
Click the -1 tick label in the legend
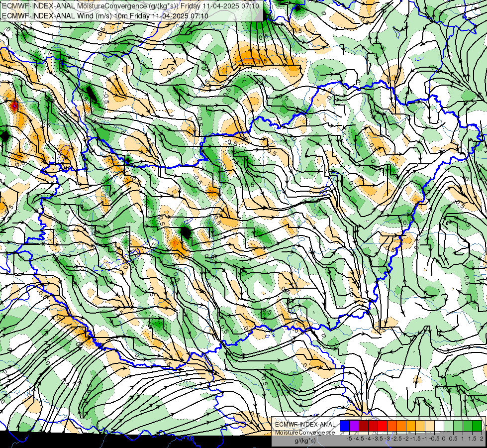[x=425, y=439]
